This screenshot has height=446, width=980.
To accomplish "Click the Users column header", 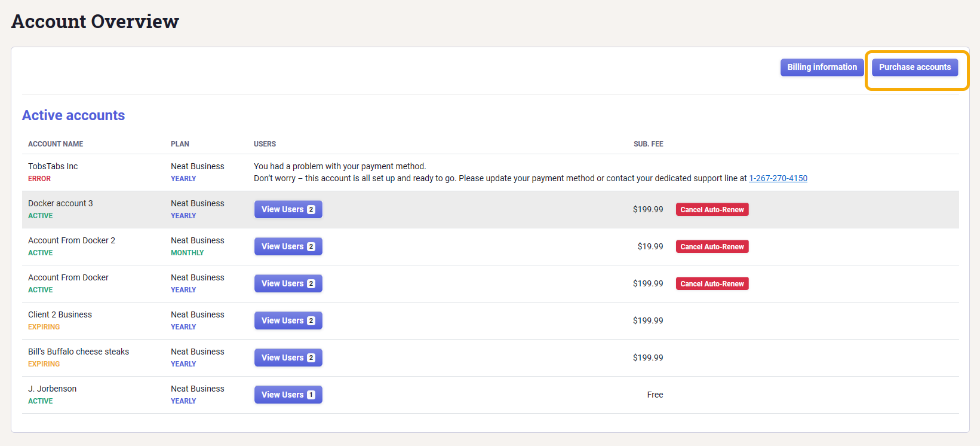I will pos(265,144).
